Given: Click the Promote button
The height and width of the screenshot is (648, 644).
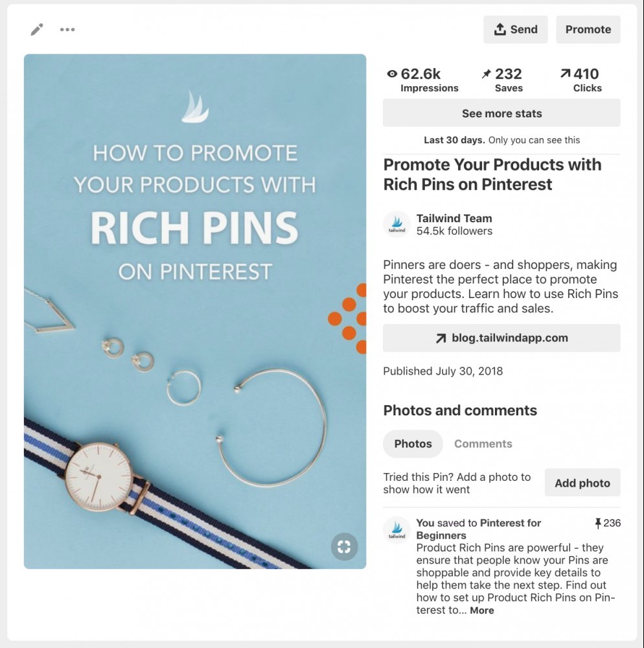Looking at the screenshot, I should (x=588, y=29).
